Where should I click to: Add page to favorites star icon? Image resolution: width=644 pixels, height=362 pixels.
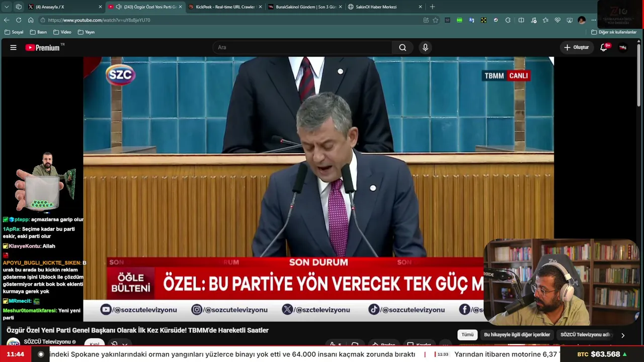436,20
